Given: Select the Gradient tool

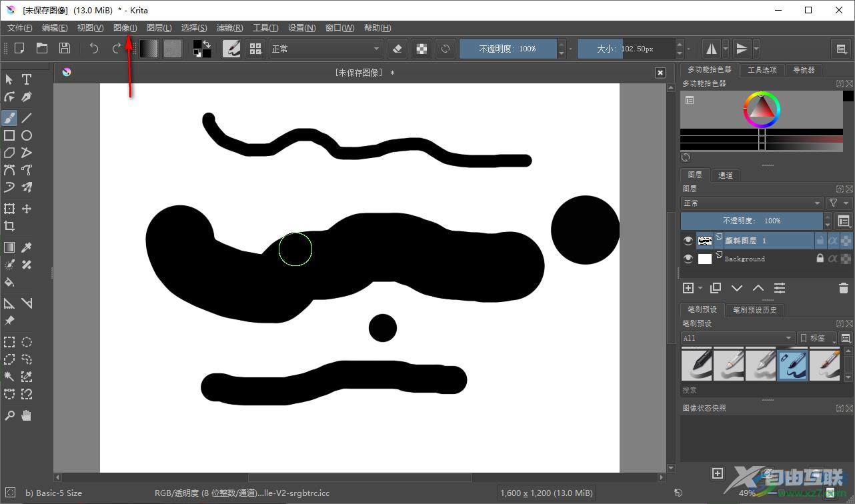Looking at the screenshot, I should point(9,247).
